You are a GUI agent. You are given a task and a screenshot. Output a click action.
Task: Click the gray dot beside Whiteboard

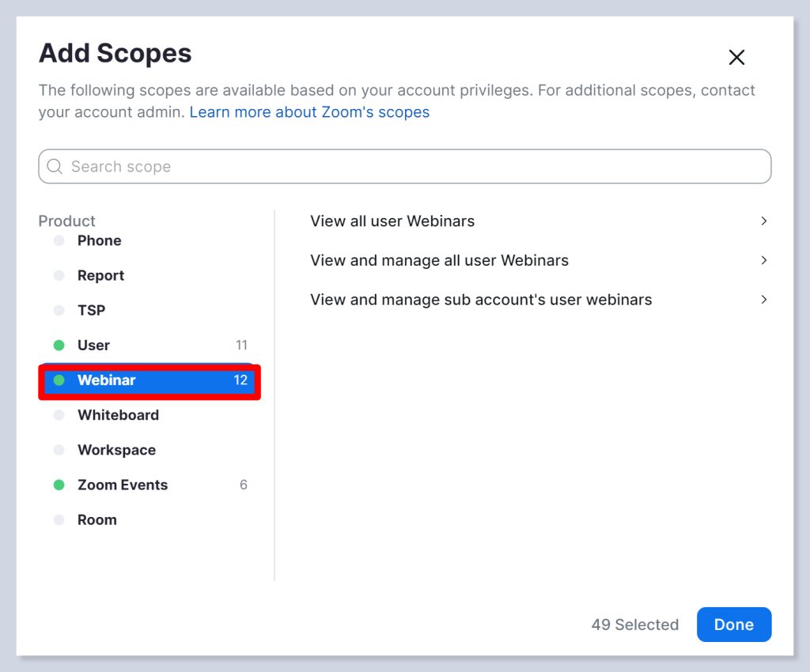coord(59,415)
